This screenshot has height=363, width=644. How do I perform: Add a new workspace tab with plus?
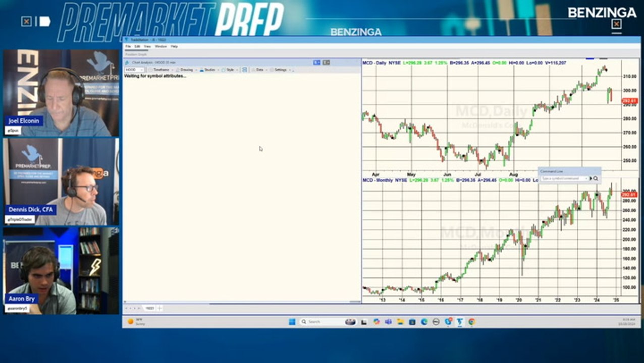[159, 308]
